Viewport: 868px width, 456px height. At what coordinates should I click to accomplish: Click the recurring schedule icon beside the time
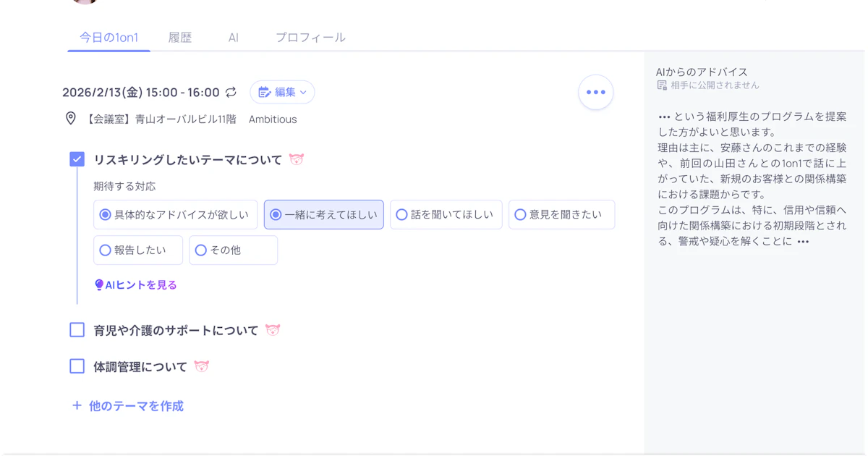[x=231, y=92]
